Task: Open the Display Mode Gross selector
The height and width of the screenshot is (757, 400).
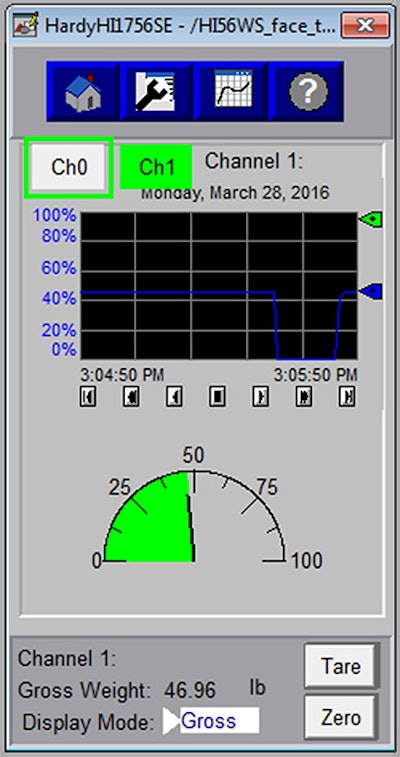Action: (x=220, y=720)
